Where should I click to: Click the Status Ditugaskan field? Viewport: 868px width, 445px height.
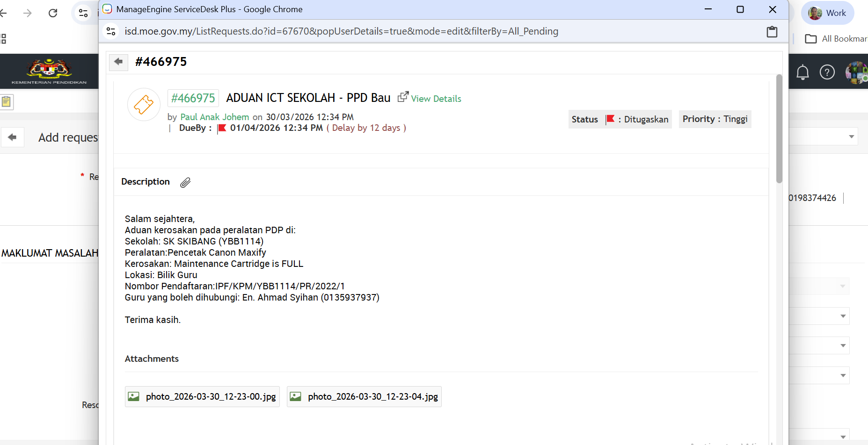(620, 119)
